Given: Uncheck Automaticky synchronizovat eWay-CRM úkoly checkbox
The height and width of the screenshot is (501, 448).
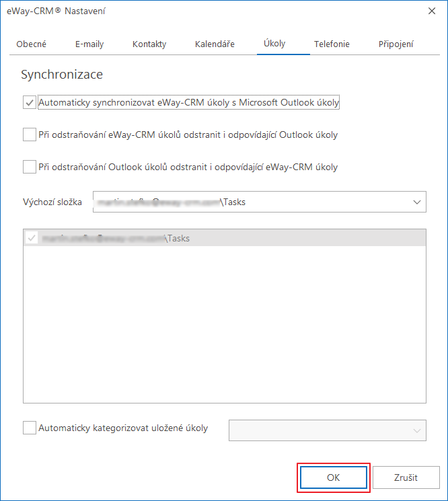Looking at the screenshot, I should click(x=30, y=103).
